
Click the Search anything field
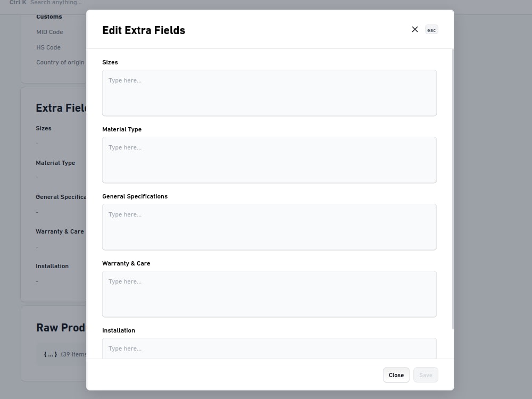[56, 3]
